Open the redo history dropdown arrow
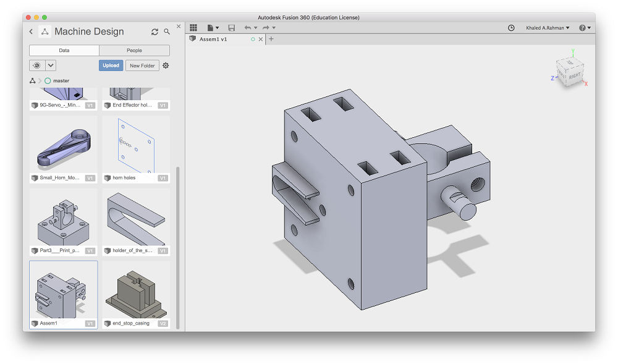The height and width of the screenshot is (364, 618). (x=274, y=28)
